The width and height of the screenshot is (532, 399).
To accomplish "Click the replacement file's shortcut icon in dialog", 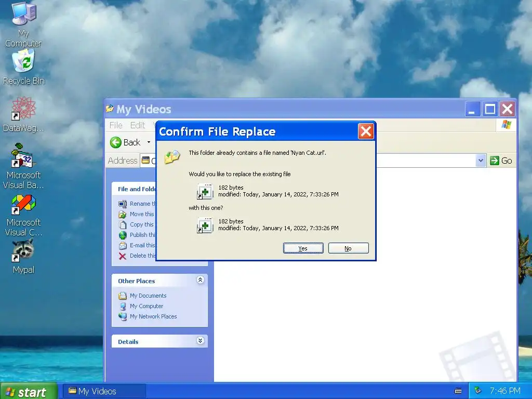I will (x=205, y=225).
